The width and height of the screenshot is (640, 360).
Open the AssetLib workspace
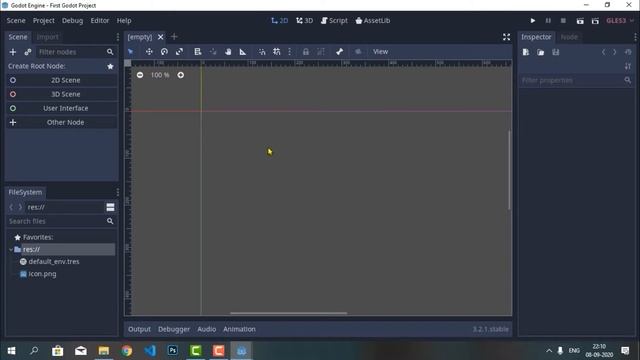[373, 20]
